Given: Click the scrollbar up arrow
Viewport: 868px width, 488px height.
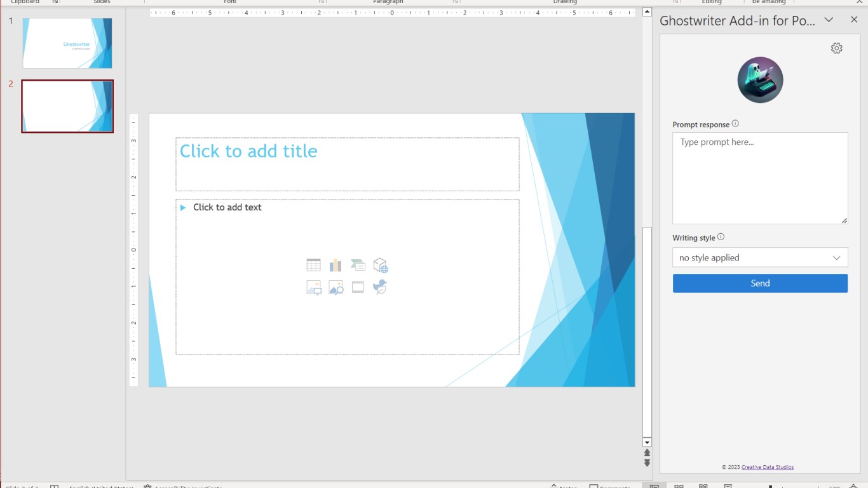Looking at the screenshot, I should [647, 11].
